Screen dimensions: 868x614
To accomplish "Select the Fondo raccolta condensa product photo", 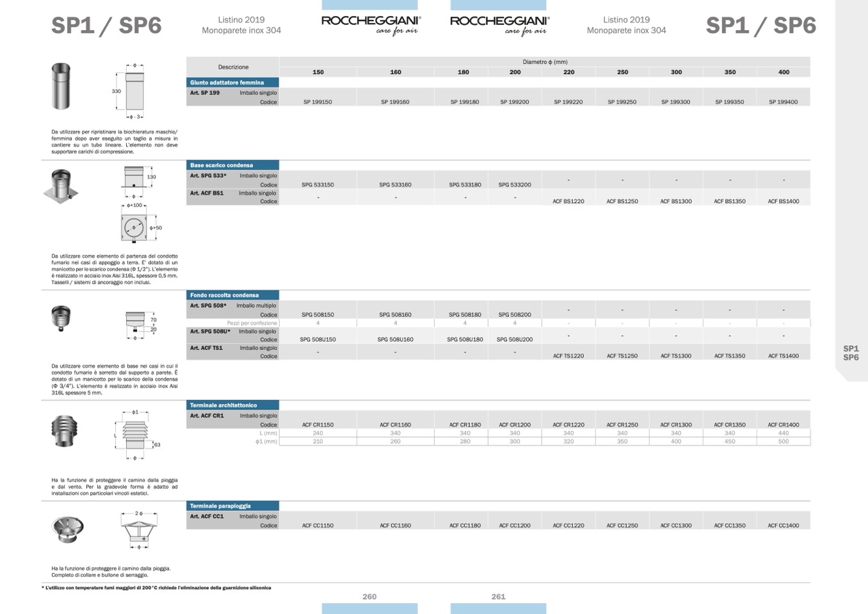I will (x=61, y=317).
